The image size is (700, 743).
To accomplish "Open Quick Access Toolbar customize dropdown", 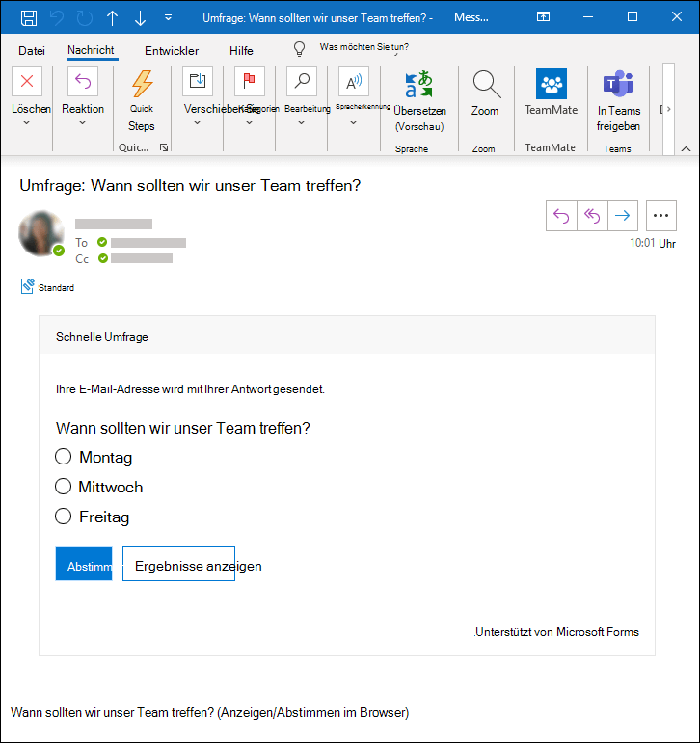I will [x=168, y=17].
